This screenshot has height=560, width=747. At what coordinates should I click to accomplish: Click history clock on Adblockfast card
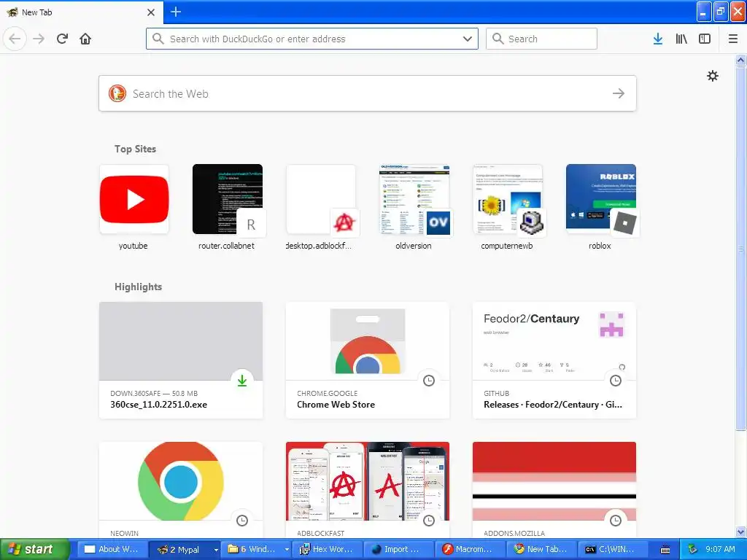429,521
